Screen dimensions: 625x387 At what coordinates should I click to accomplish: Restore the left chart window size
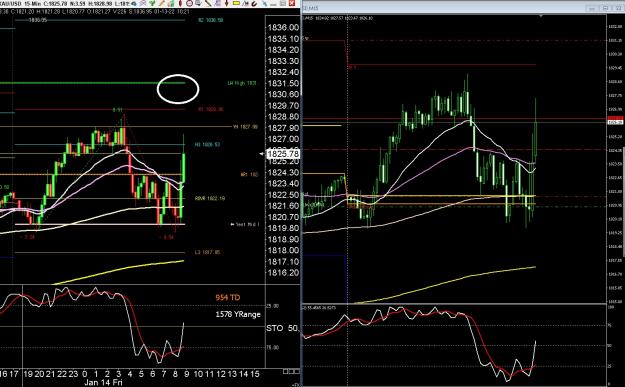[x=282, y=3]
